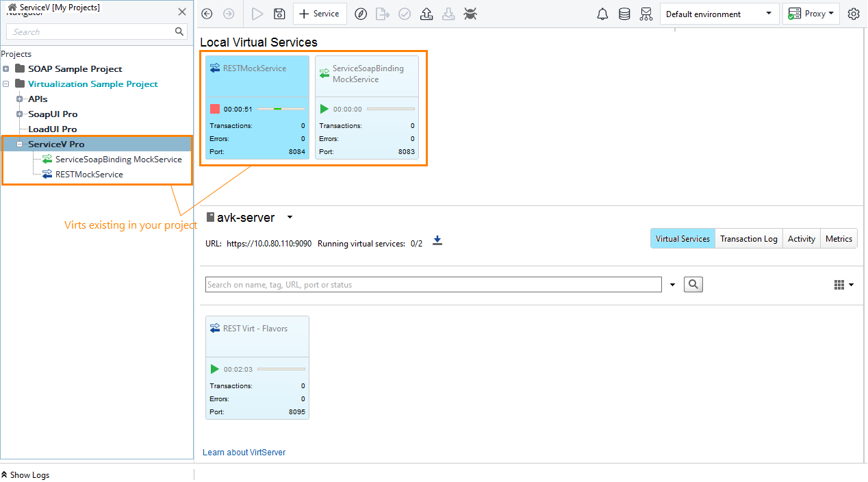Select LoadUI Pro in the tree
Viewport: 868px width, 482px height.
[53, 129]
